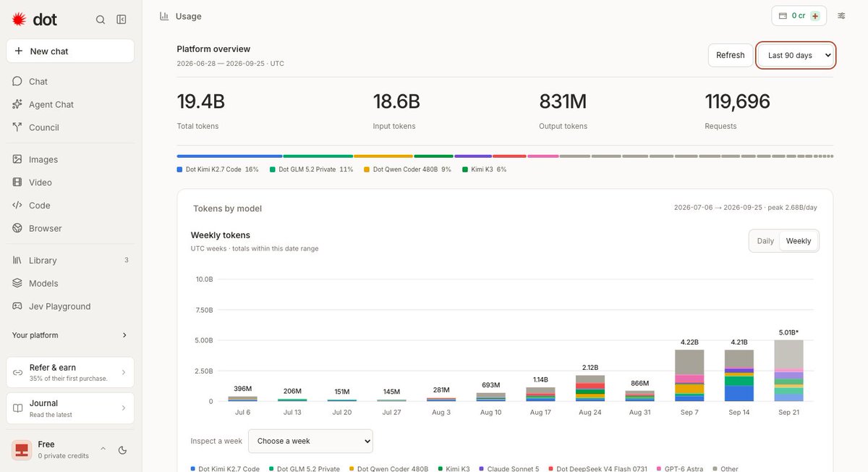Click green Dot GLM 5.2 Private bar segment

pos(318,156)
